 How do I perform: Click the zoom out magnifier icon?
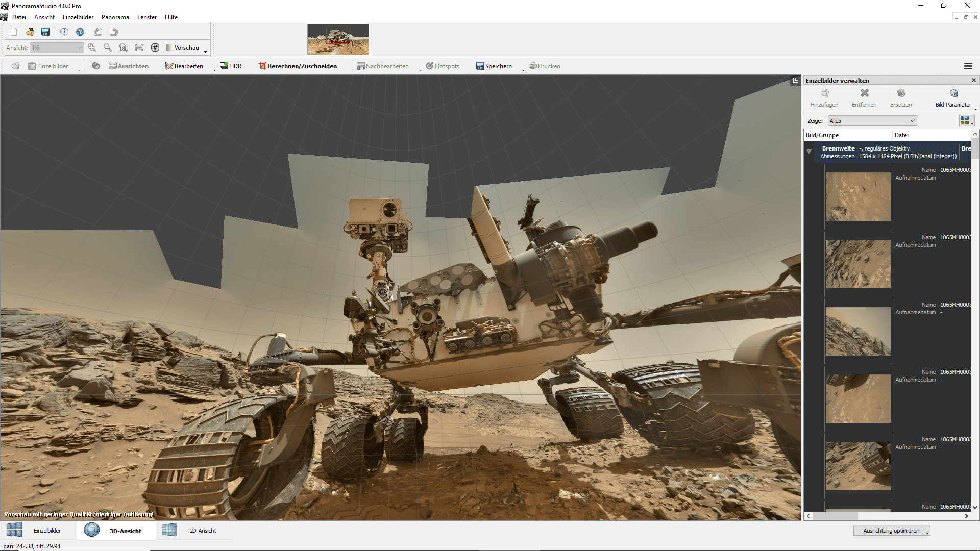[x=108, y=47]
